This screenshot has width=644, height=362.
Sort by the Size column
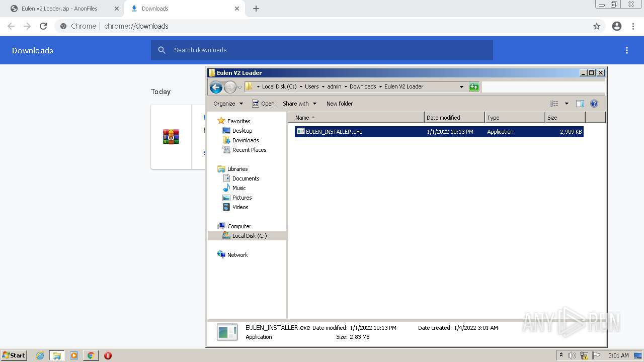[565, 118]
